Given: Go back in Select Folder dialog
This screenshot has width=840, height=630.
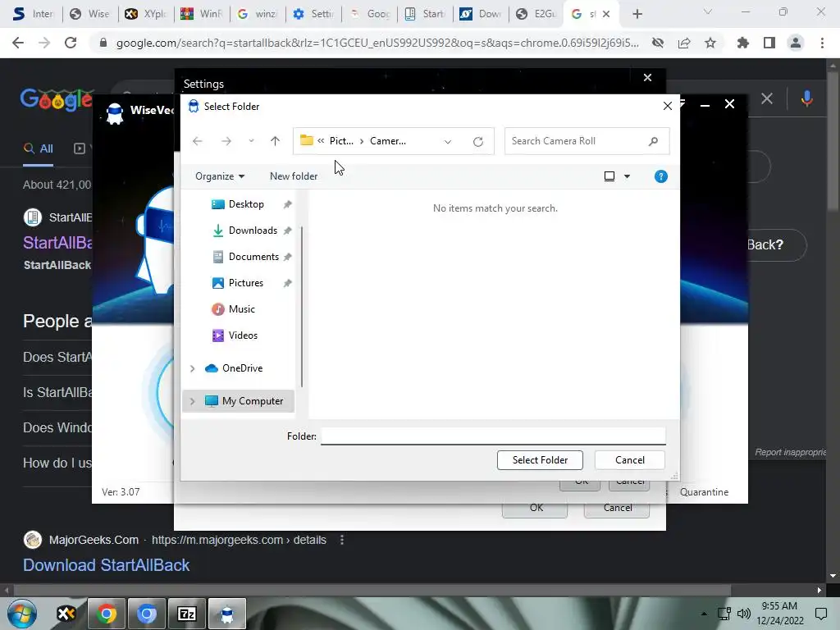Looking at the screenshot, I should point(198,141).
